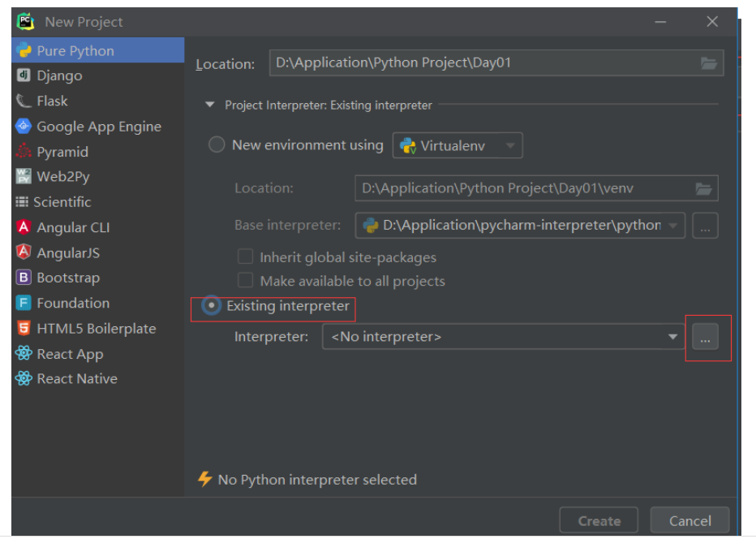Select the Django project type icon
Viewport: 756px width, 539px height.
[24, 75]
